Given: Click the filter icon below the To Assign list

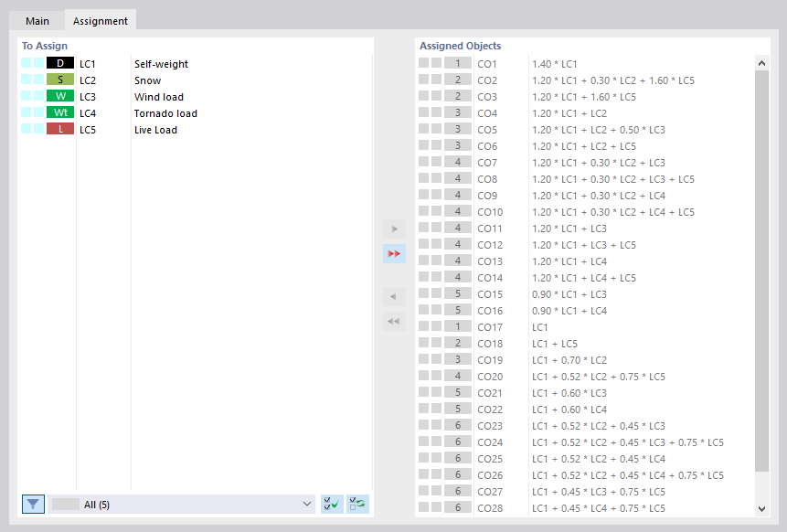Looking at the screenshot, I should (x=33, y=504).
